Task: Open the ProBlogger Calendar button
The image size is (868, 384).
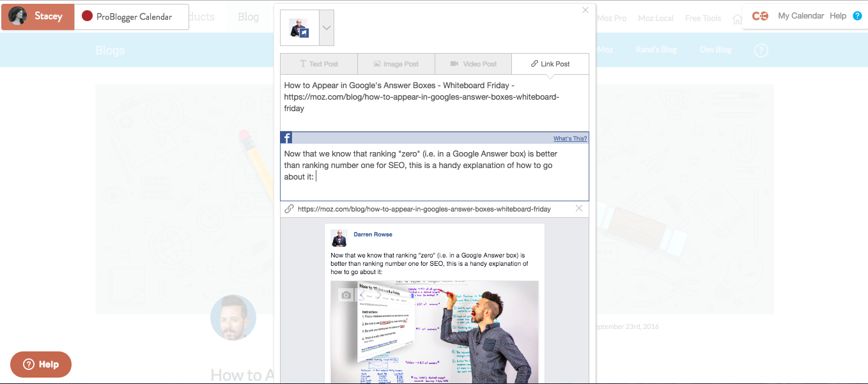Action: click(x=132, y=17)
